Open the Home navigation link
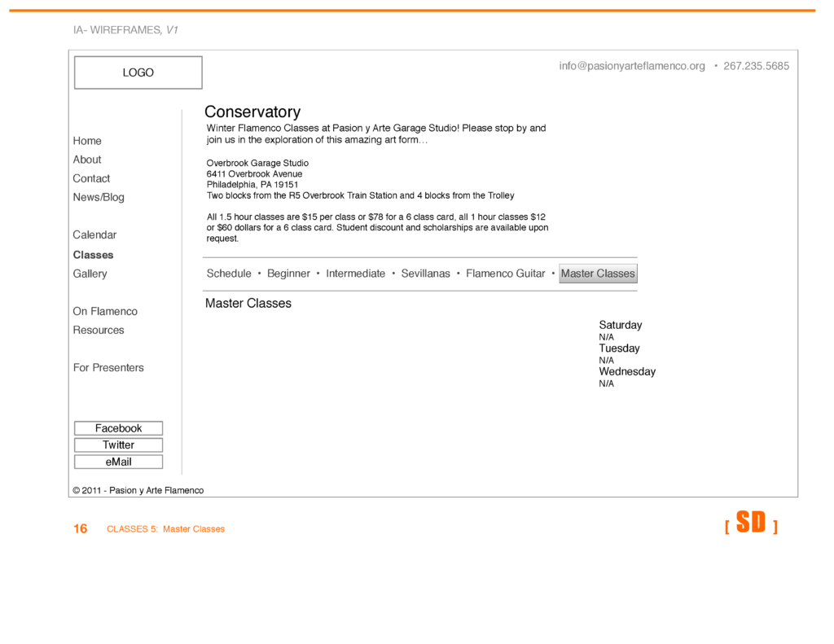Viewport: 834px width, 644px height. [87, 141]
